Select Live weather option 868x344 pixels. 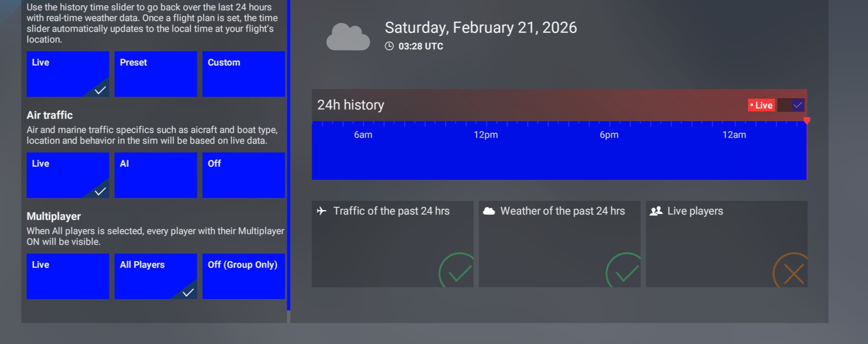point(67,74)
